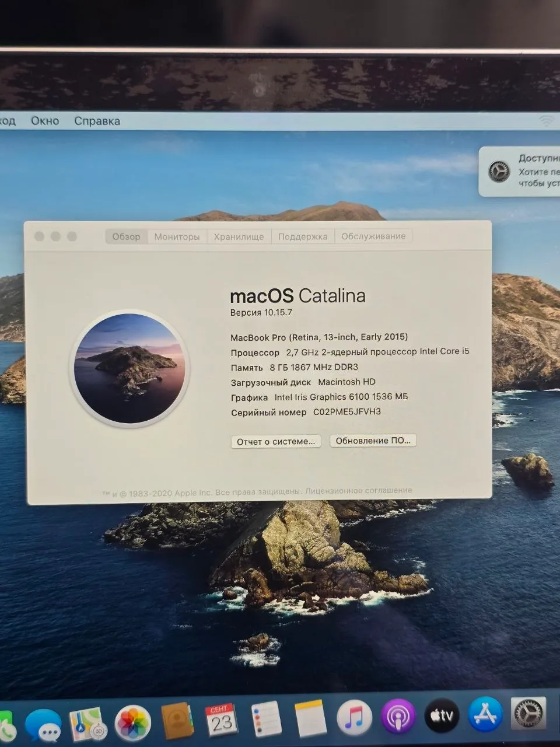Click the serial number C02PME5JFVH3
This screenshot has width=560, height=747.
pos(347,411)
